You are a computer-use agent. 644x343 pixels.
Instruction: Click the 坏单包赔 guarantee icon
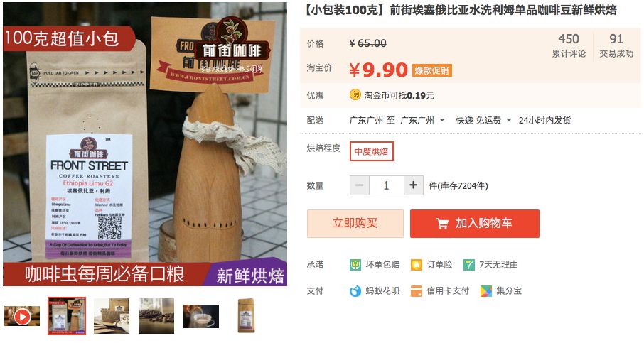[x=355, y=265]
